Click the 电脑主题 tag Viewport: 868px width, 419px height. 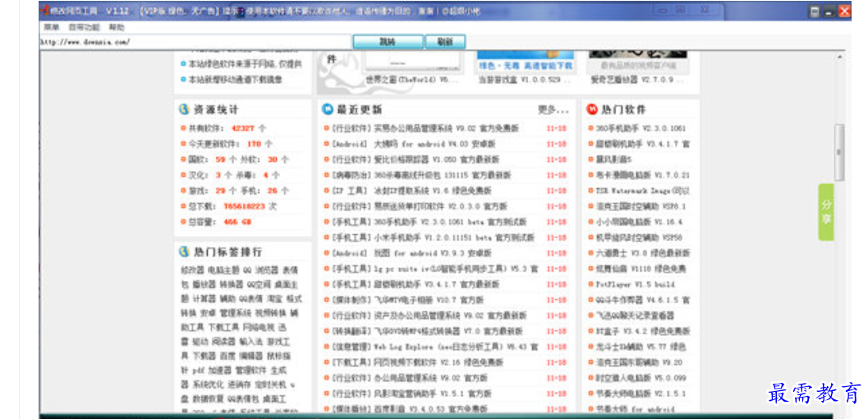pos(223,270)
